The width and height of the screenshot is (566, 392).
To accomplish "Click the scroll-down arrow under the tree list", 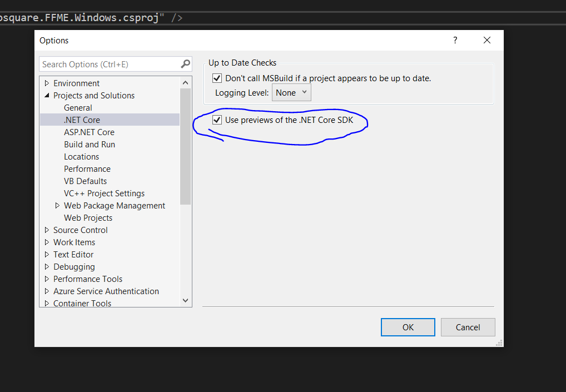I will pos(185,300).
